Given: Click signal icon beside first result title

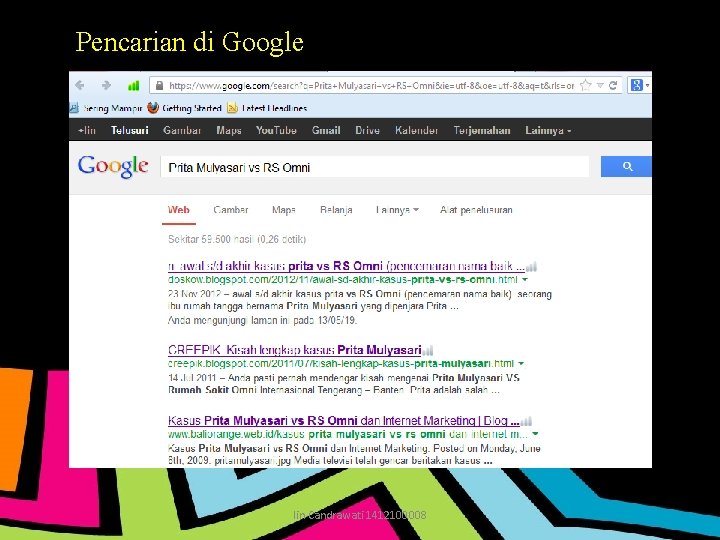Looking at the screenshot, I should (531, 266).
